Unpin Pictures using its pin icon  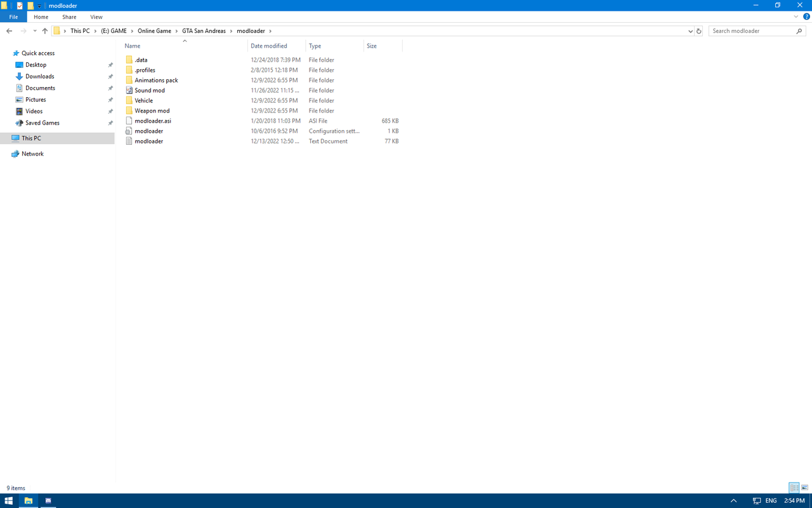pyautogui.click(x=110, y=100)
